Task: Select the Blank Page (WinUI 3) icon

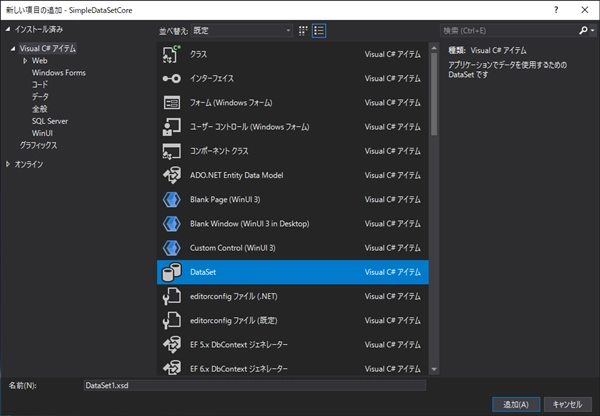Action: pos(171,199)
